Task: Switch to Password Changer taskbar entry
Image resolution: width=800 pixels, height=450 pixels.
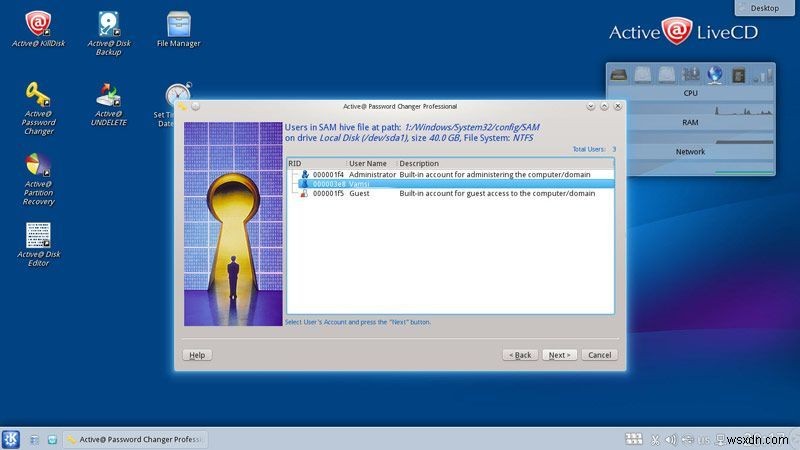Action: pos(135,439)
